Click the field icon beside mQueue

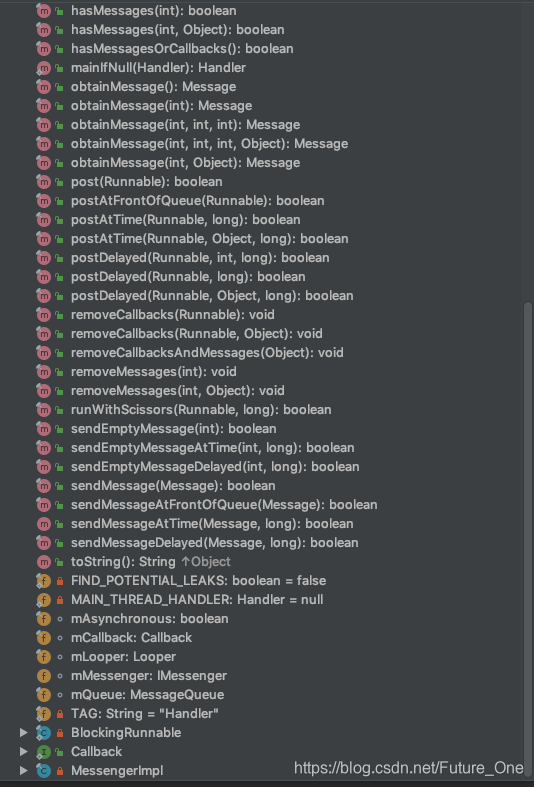44,695
